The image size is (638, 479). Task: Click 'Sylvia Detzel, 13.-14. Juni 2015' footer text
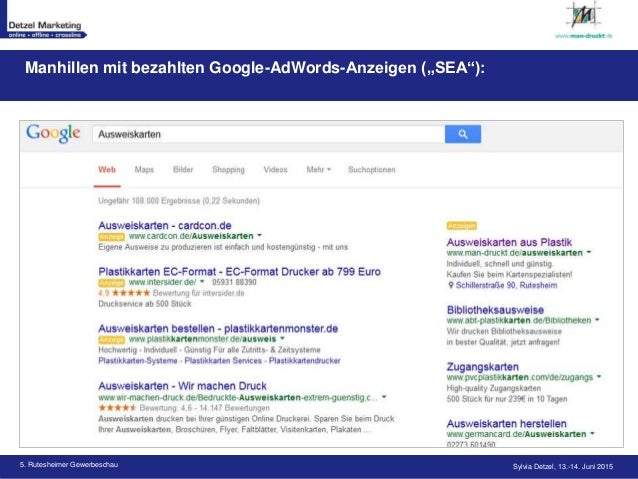pyautogui.click(x=563, y=466)
